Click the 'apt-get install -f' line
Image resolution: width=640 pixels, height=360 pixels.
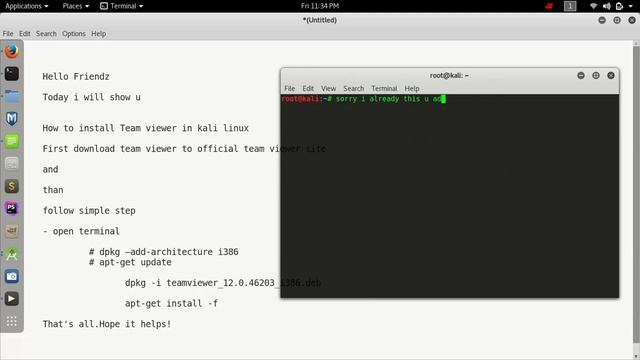(x=171, y=303)
